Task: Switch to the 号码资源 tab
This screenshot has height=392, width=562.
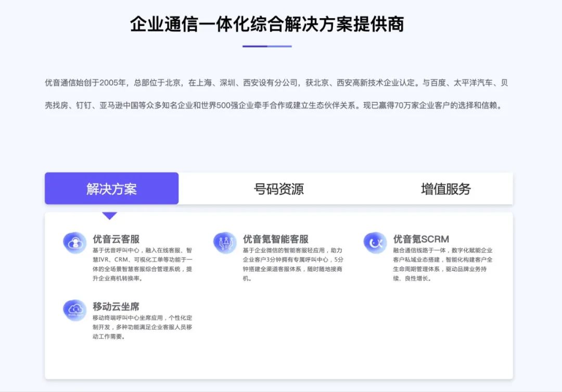Action: tap(278, 189)
